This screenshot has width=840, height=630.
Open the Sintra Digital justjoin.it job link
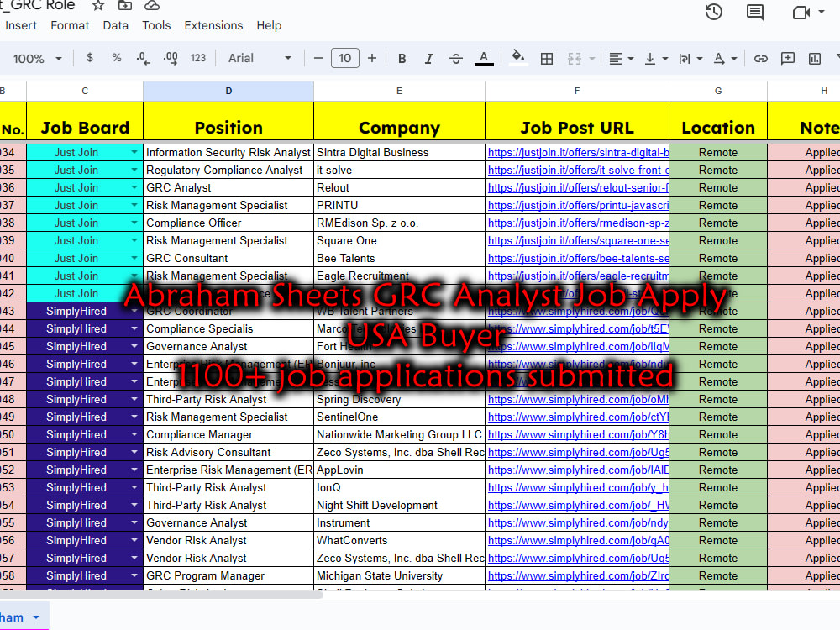577,152
